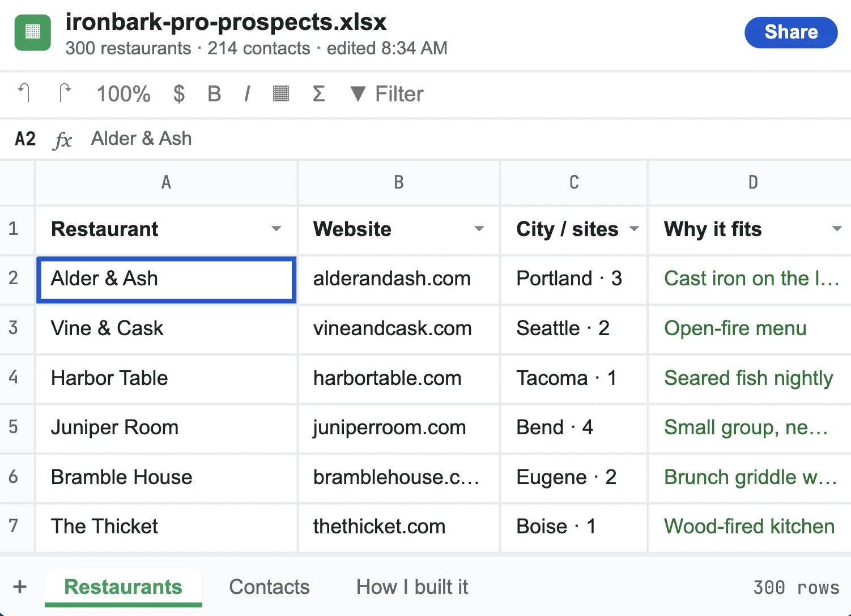Insert a sum with the sigma icon

click(319, 93)
